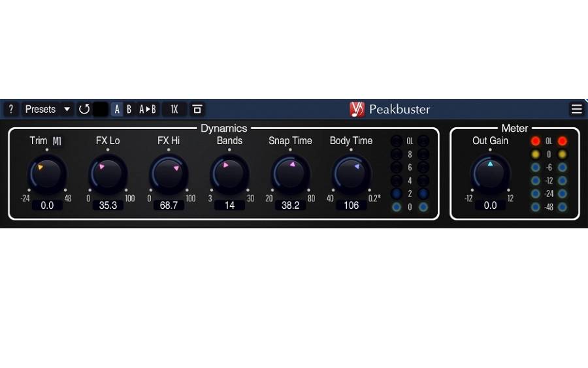588x368 pixels.
Task: Click the black square next to reset
Action: click(101, 109)
